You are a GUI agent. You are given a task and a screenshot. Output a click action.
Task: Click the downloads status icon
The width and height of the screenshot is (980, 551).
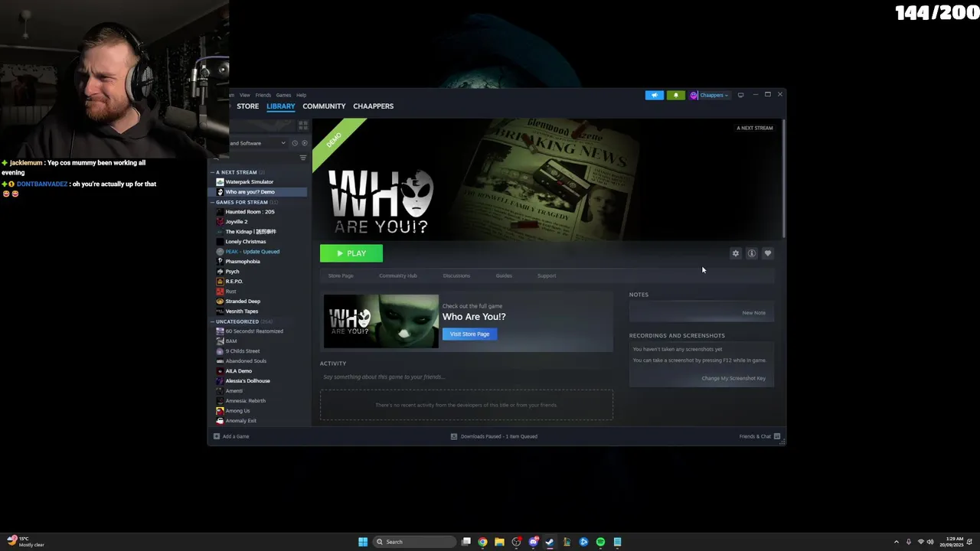454,436
